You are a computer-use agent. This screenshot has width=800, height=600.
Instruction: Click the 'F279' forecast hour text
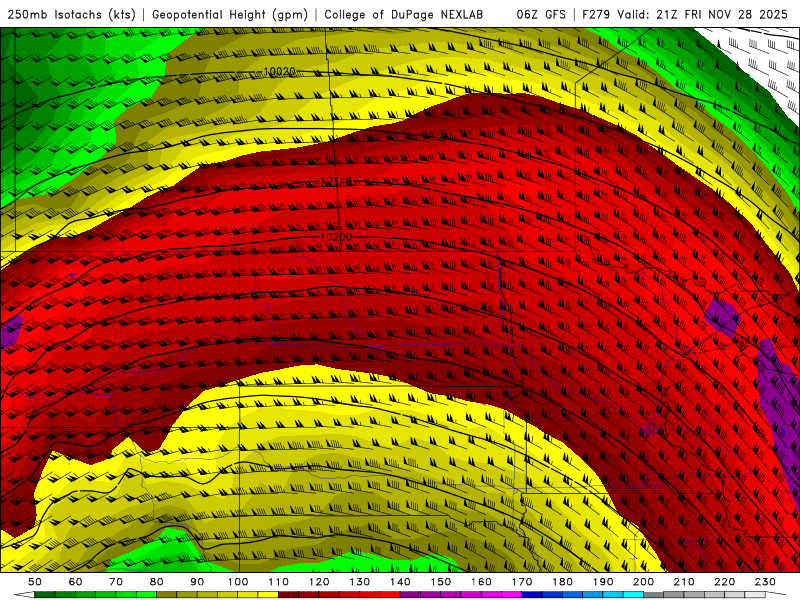(596, 15)
